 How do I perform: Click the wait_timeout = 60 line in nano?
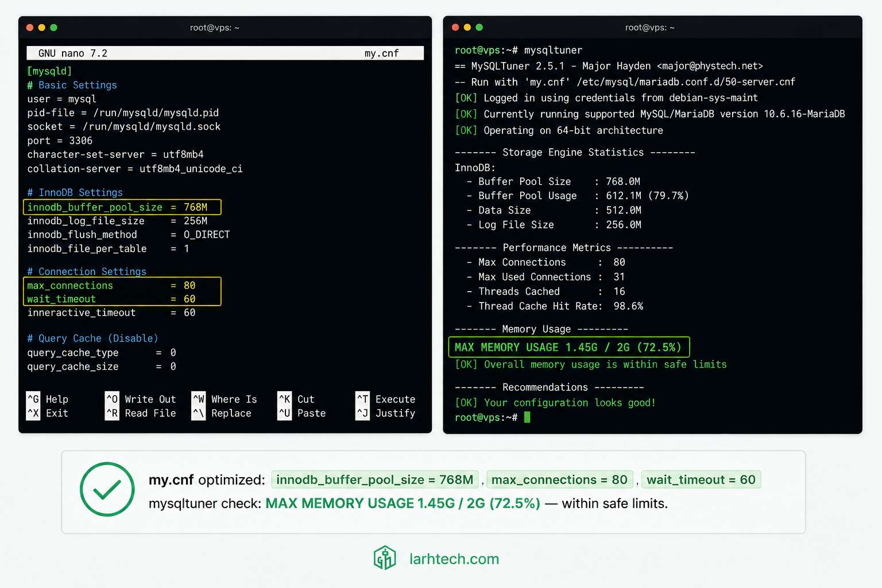(111, 299)
